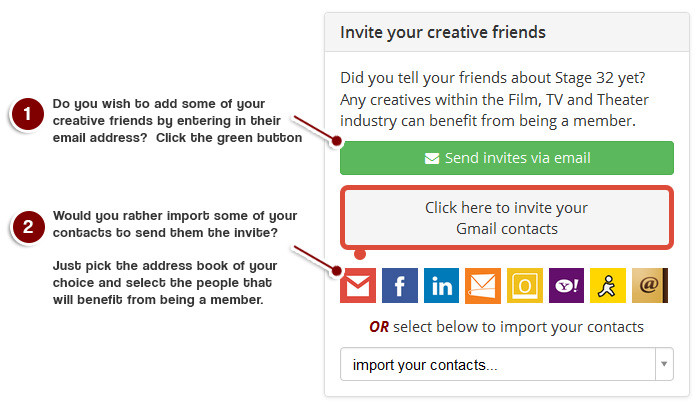The height and width of the screenshot is (410, 700).
Task: Click the Gmail contacts invite tooltip box
Action: (507, 218)
